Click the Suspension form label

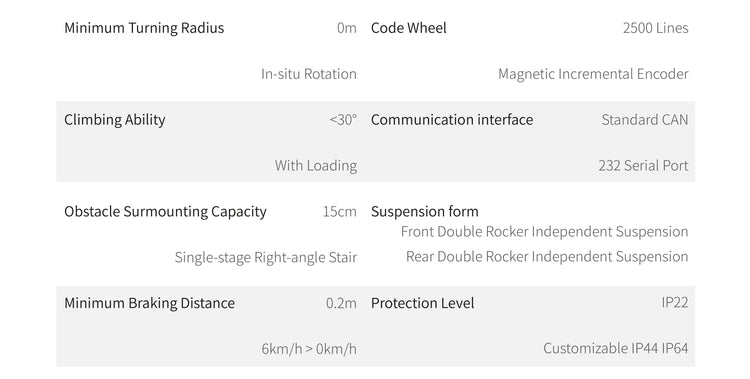[425, 212]
